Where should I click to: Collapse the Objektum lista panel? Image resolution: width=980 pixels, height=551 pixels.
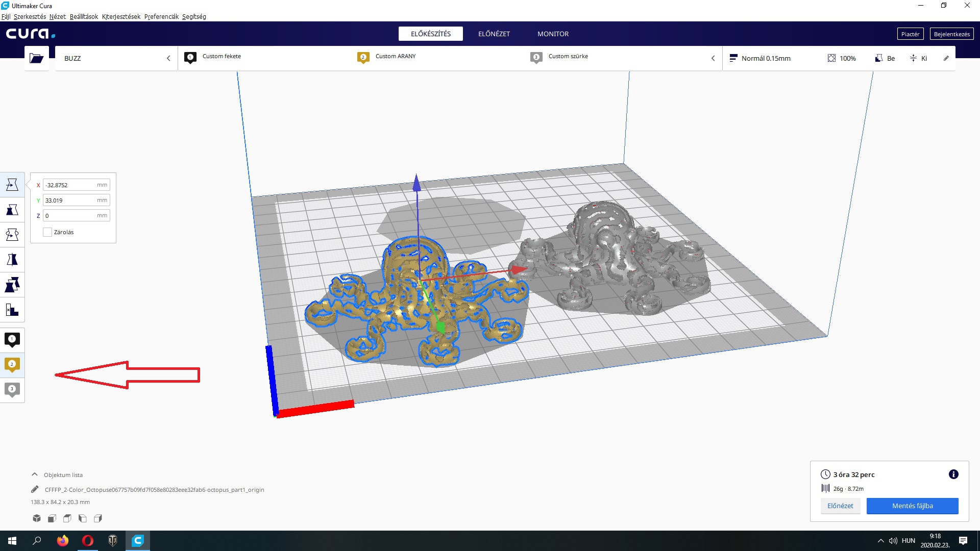click(35, 474)
